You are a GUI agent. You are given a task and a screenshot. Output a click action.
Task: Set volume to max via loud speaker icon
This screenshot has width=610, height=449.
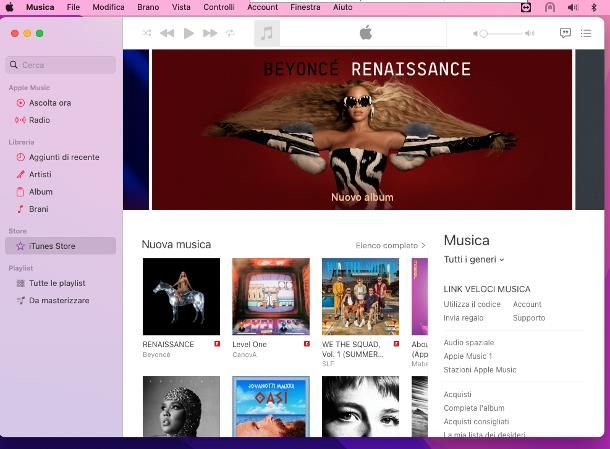pos(529,34)
